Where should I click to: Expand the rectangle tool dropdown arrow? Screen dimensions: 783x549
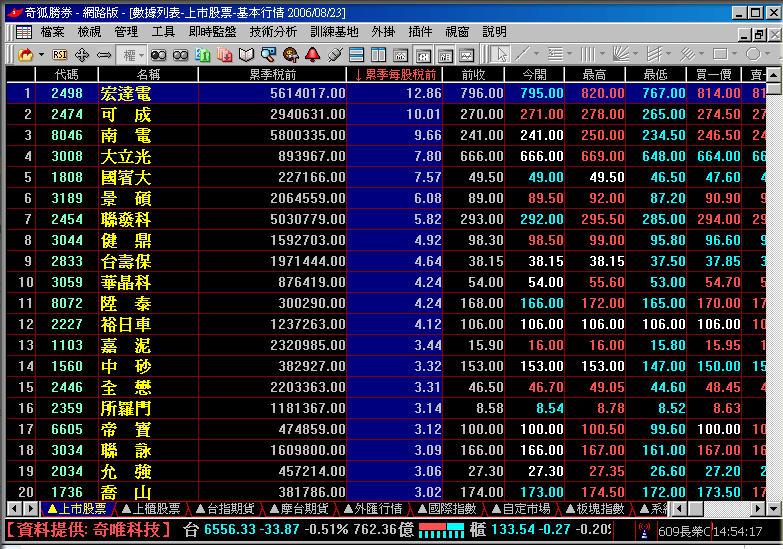(x=734, y=54)
